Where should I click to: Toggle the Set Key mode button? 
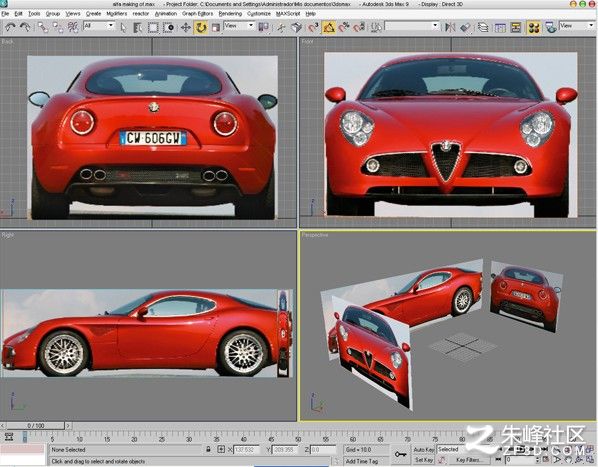[424, 460]
